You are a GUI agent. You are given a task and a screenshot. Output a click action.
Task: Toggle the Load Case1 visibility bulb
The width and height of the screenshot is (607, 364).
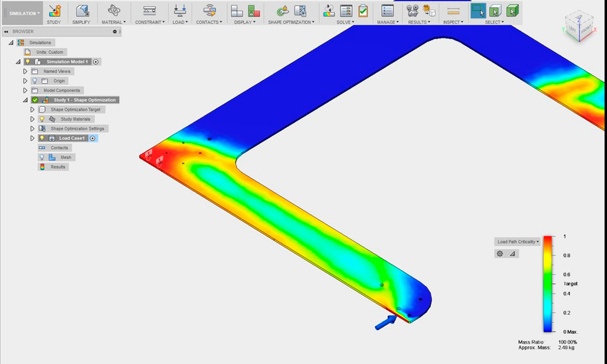pyautogui.click(x=42, y=138)
